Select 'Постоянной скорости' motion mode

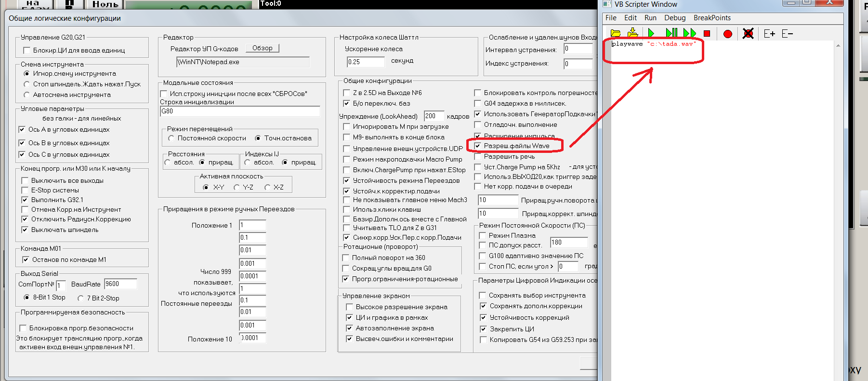click(x=171, y=138)
